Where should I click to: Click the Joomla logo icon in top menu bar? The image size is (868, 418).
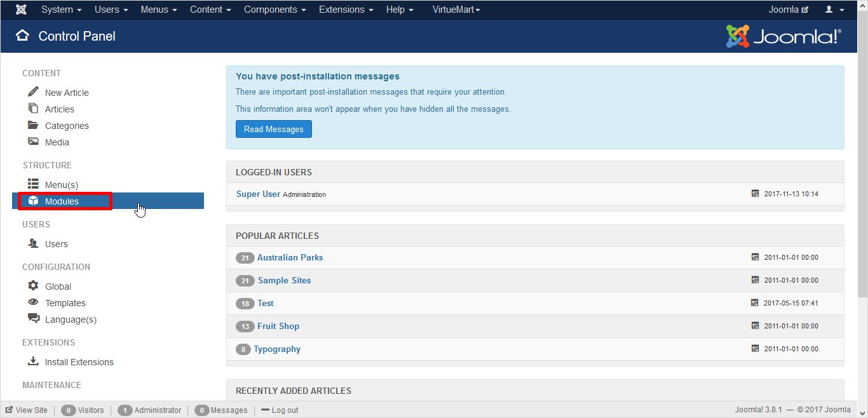click(21, 10)
